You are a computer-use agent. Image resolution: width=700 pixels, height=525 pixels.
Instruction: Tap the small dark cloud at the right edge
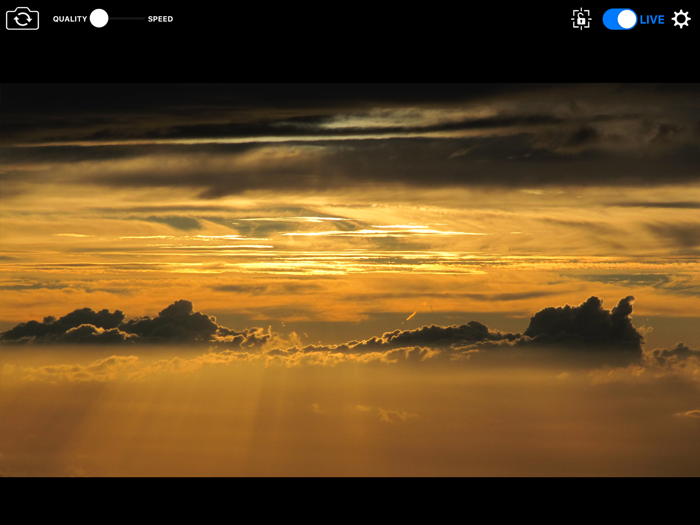(x=676, y=353)
